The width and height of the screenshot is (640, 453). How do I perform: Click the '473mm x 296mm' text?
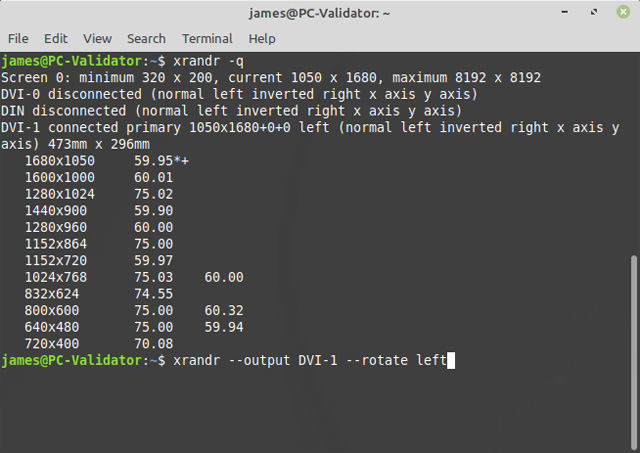(x=99, y=144)
